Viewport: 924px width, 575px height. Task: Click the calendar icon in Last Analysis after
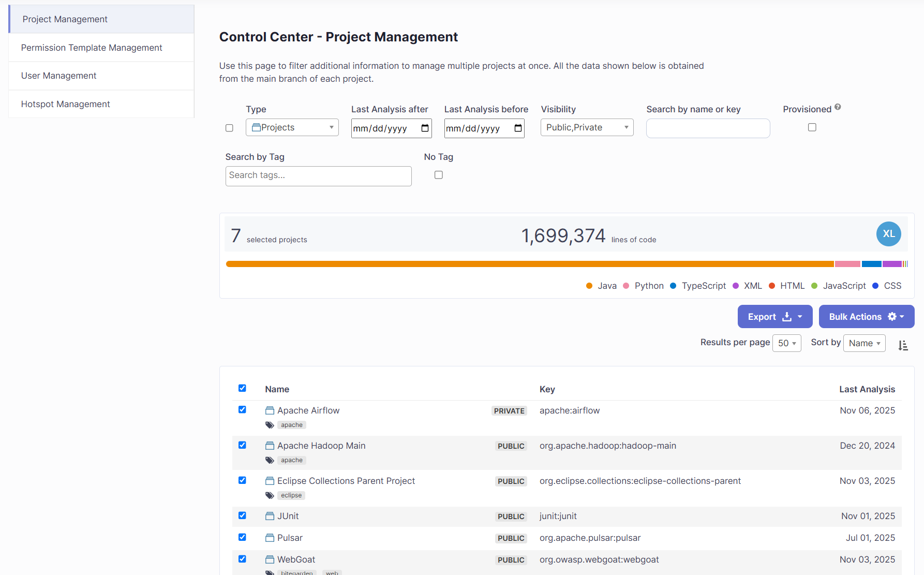click(x=425, y=128)
